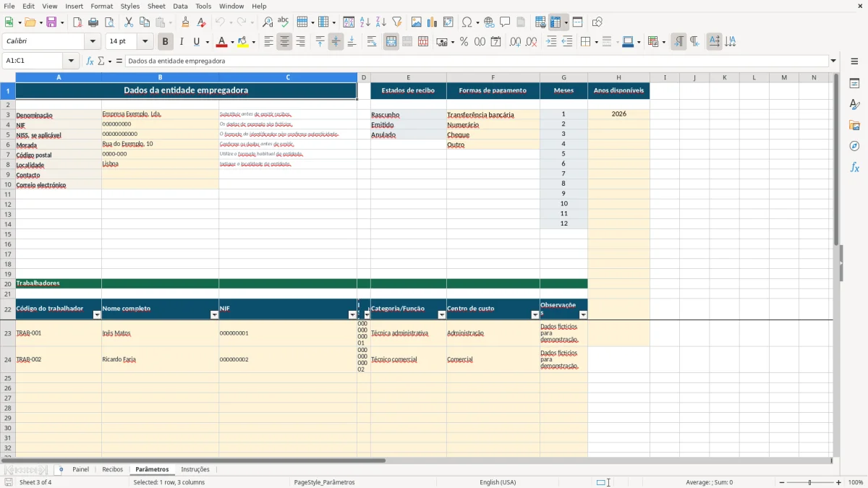Viewport: 868px width, 488px height.
Task: Open the sidebar Properties deck
Action: [x=854, y=84]
